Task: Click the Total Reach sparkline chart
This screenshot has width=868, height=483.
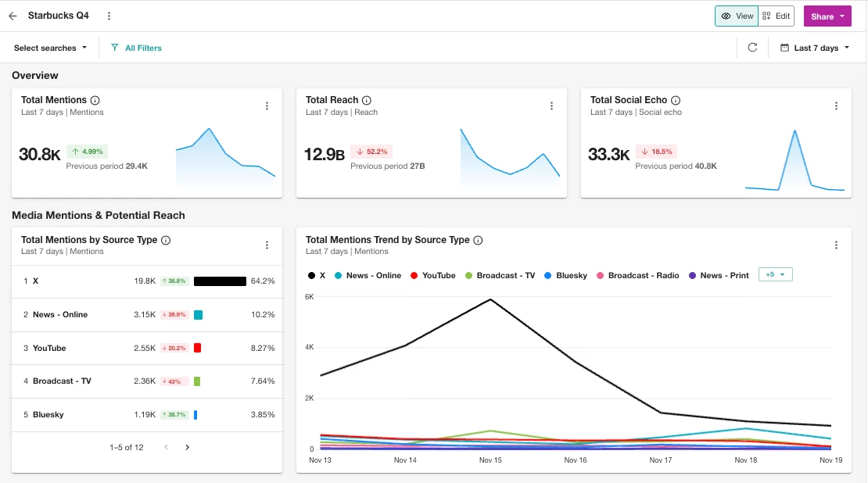Action: (x=510, y=156)
